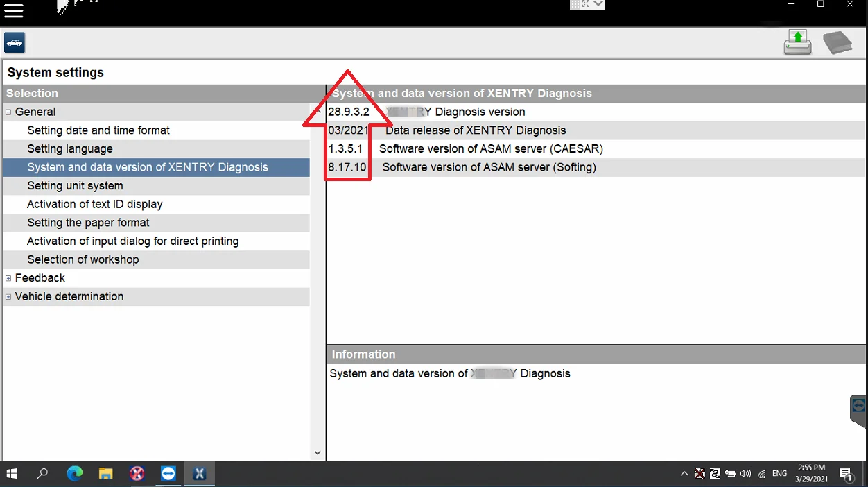Open the red X circular app in taskbar
868x487 pixels.
click(x=137, y=474)
